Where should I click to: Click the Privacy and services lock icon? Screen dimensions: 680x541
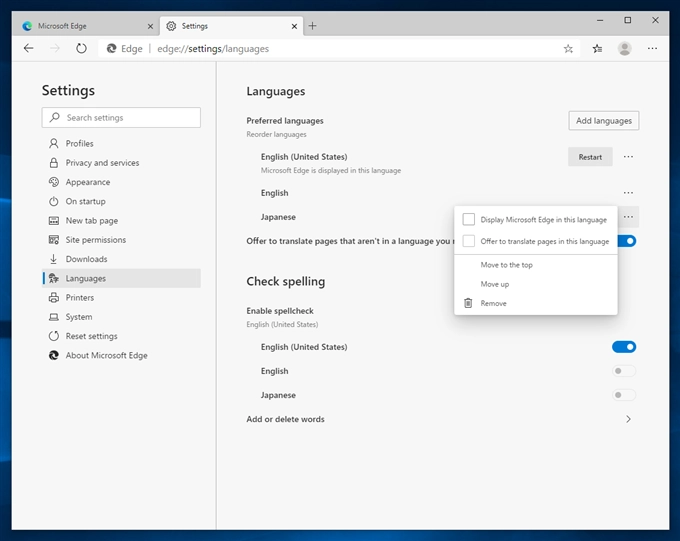pos(54,163)
